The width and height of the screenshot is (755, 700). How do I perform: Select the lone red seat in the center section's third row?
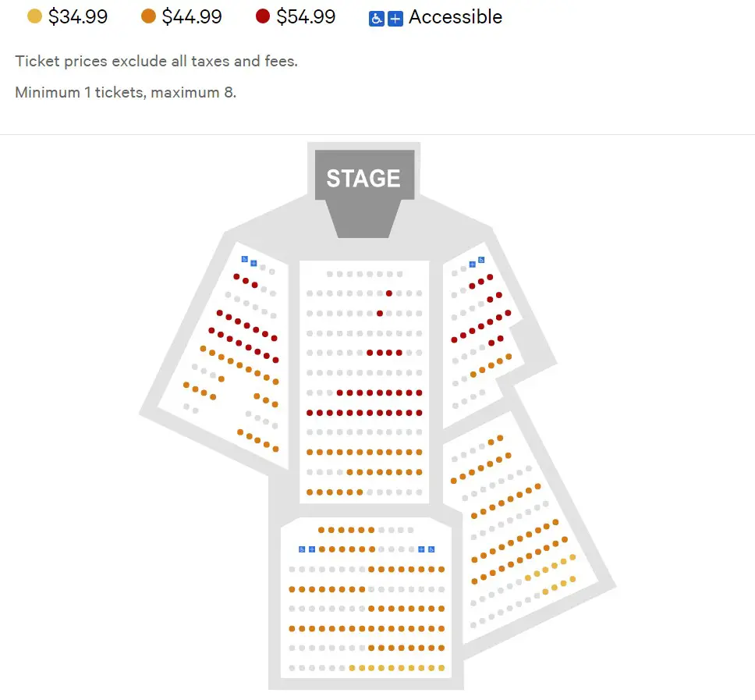click(x=380, y=314)
